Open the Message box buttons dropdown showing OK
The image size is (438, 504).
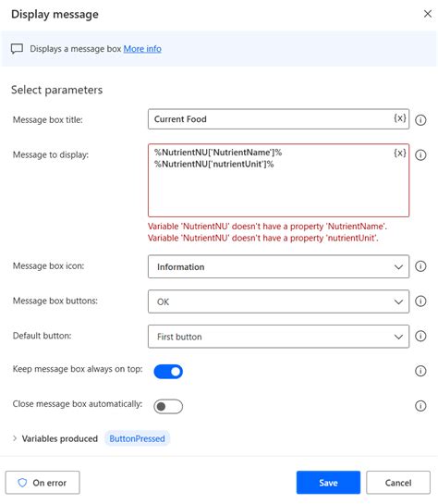(x=278, y=301)
